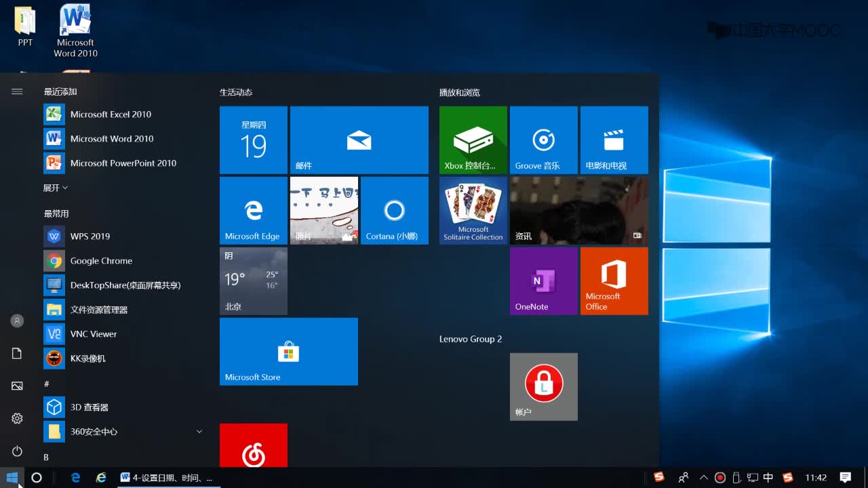The width and height of the screenshot is (868, 488).
Task: Open the calendar tile showing 19
Action: 254,140
